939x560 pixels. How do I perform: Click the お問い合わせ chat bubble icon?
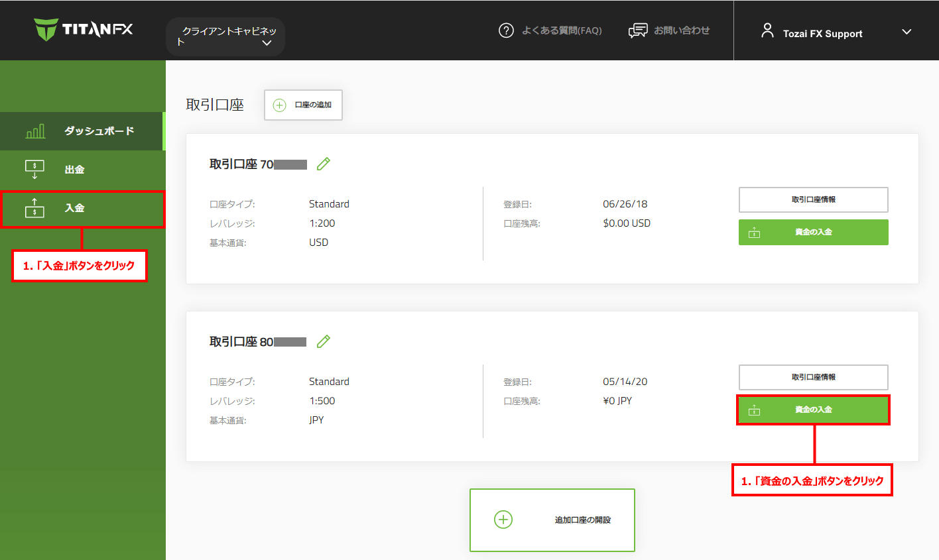pyautogui.click(x=638, y=30)
